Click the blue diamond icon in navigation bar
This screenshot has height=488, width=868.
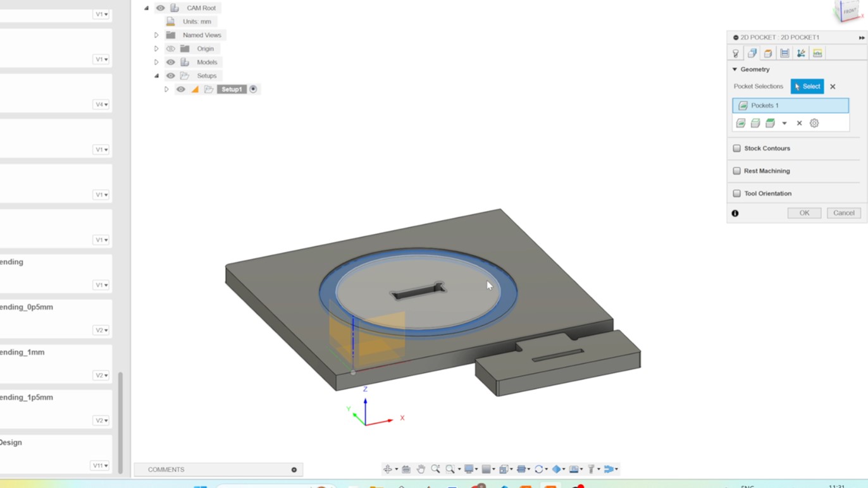click(x=557, y=469)
